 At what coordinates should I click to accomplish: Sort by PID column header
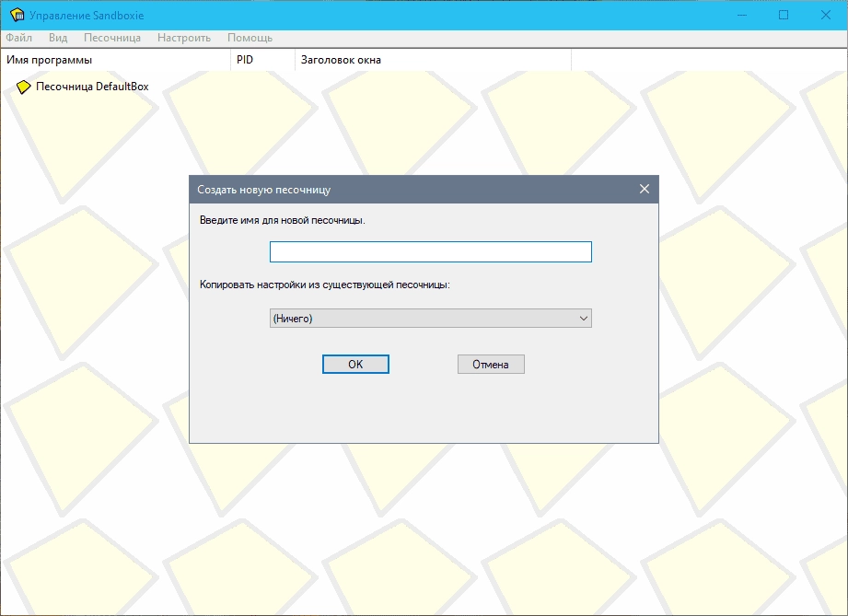262,60
